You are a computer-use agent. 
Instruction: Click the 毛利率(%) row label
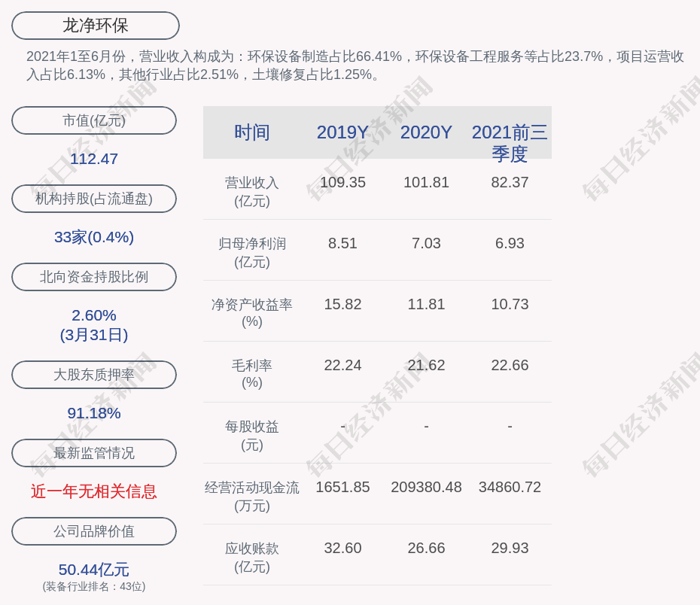click(x=252, y=374)
